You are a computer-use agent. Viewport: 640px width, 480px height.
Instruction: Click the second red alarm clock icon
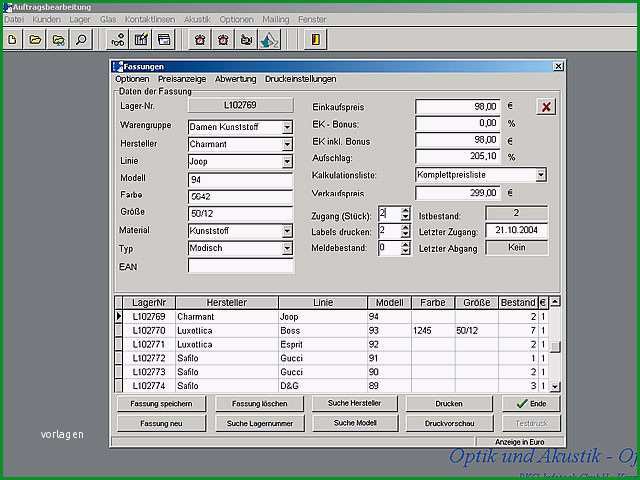[x=223, y=40]
